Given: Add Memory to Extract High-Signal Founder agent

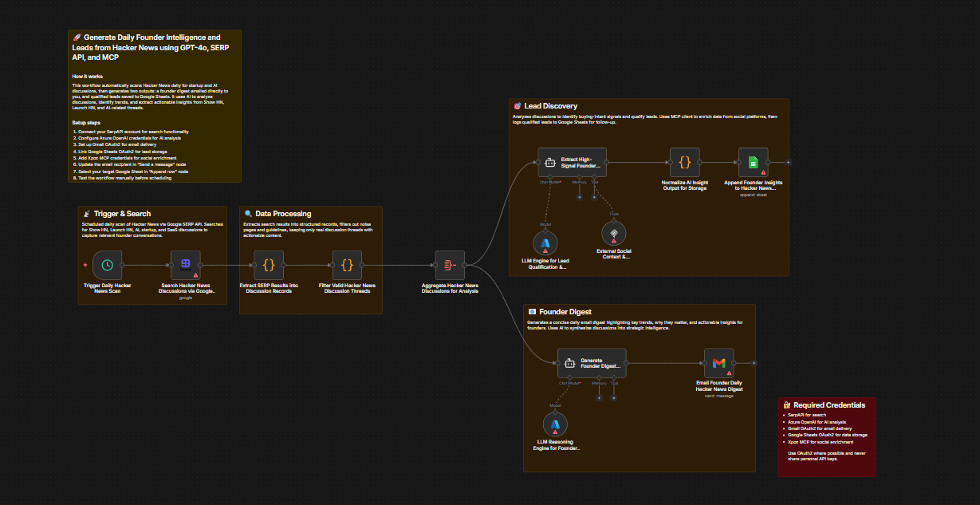Looking at the screenshot, I should click(580, 197).
